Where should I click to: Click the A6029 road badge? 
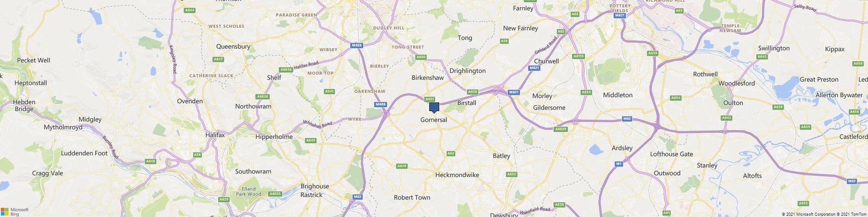(561, 129)
